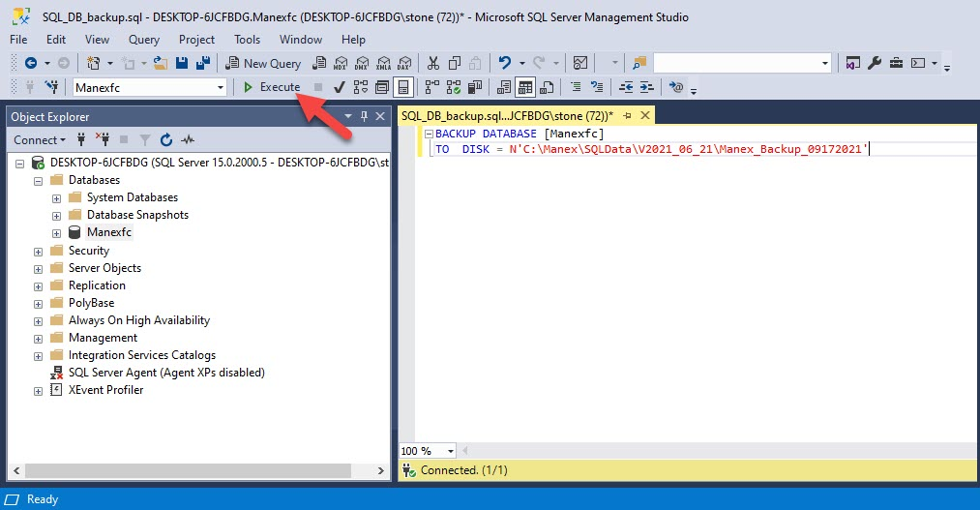Click the Undo arrow icon
The width and height of the screenshot is (980, 510).
(x=504, y=63)
